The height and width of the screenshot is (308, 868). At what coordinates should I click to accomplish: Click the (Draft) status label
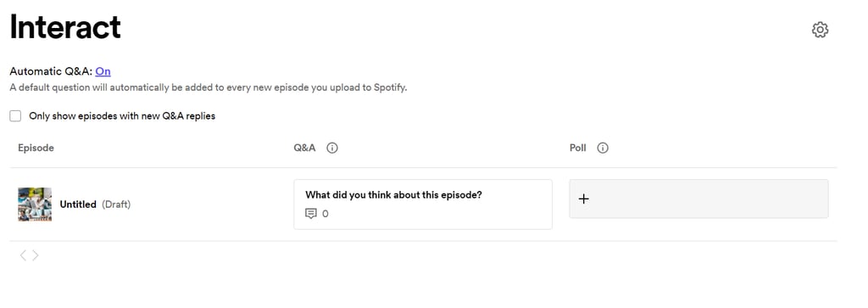coord(116,204)
